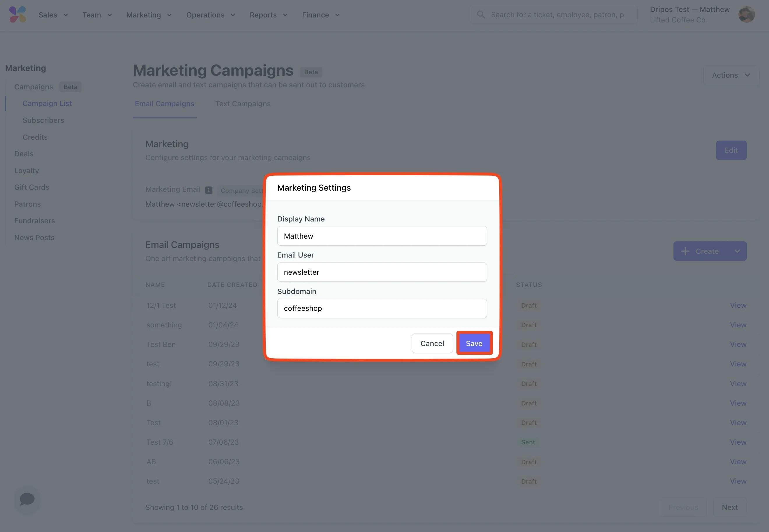769x532 pixels.
Task: Cancel the Marketing Settings dialog
Action: point(432,343)
